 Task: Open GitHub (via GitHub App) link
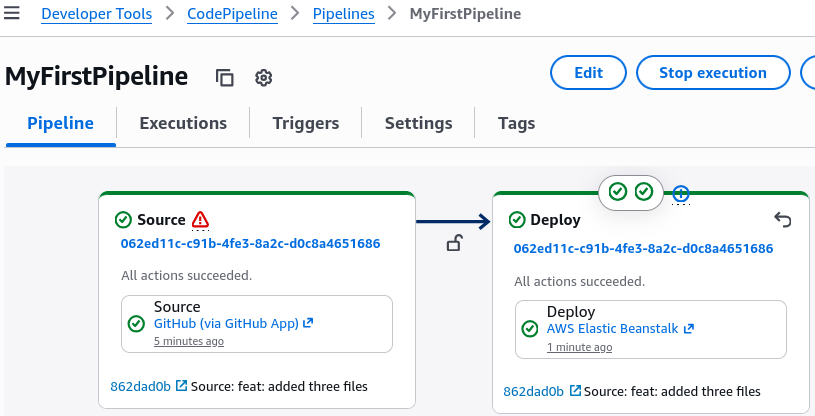click(x=226, y=323)
